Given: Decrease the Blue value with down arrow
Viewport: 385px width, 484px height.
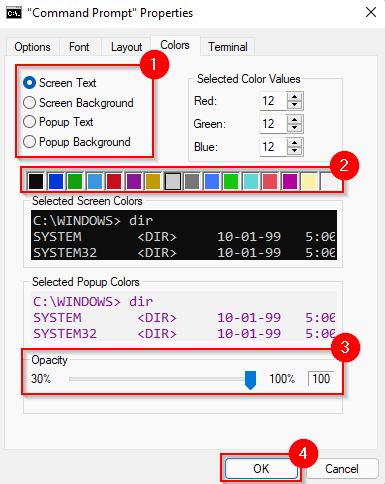Looking at the screenshot, I should [294, 151].
